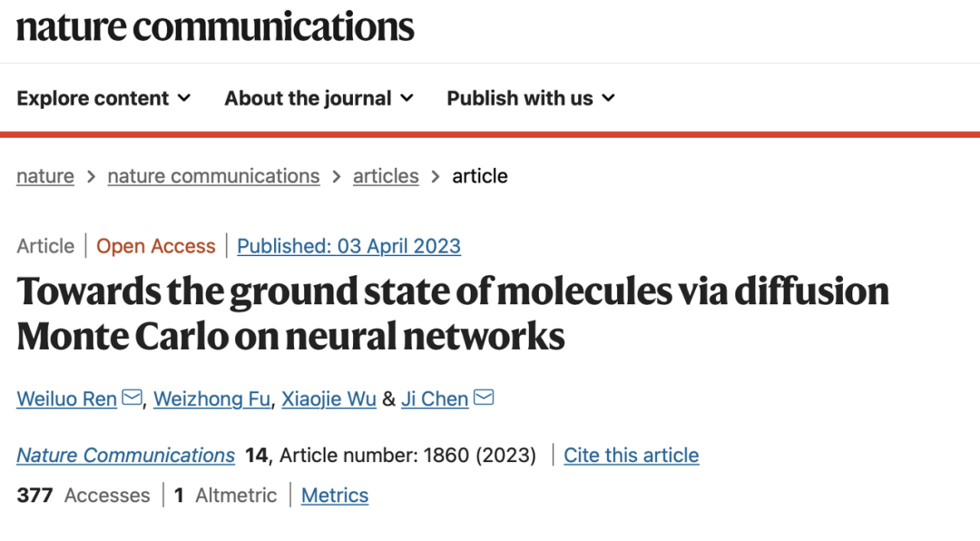
Task: Open the About the journal dropdown
Action: (318, 98)
